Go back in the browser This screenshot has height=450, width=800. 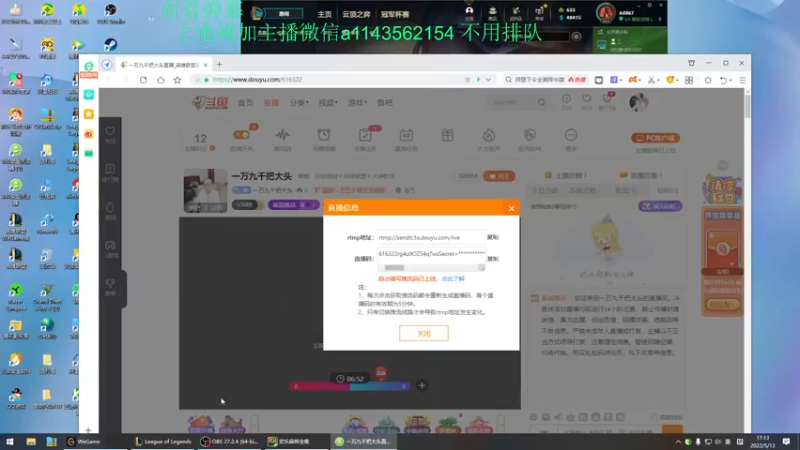pyautogui.click(x=109, y=80)
